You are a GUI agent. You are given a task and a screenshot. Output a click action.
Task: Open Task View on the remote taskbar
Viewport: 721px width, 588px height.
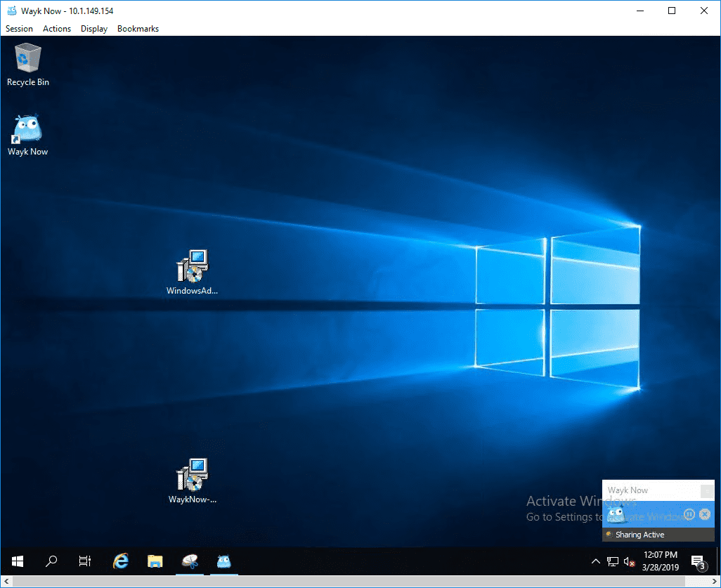85,561
